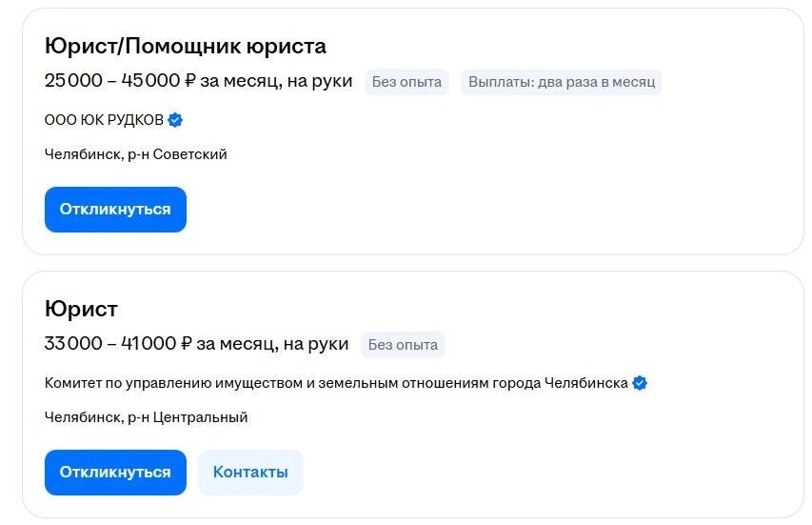Viewport: 812px width, 525px height.
Task: Click Без опыта tag in Юрист vacancy
Action: (403, 345)
